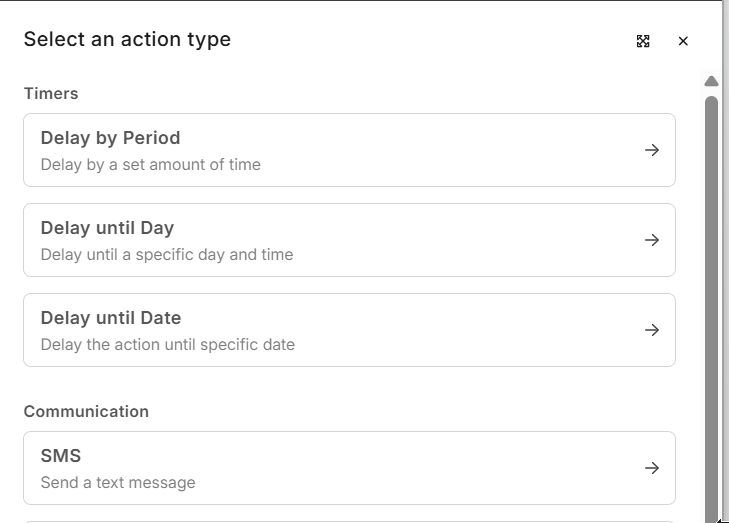Select the Delay by Period title
Viewport: 729px width, 523px height.
[x=110, y=138]
